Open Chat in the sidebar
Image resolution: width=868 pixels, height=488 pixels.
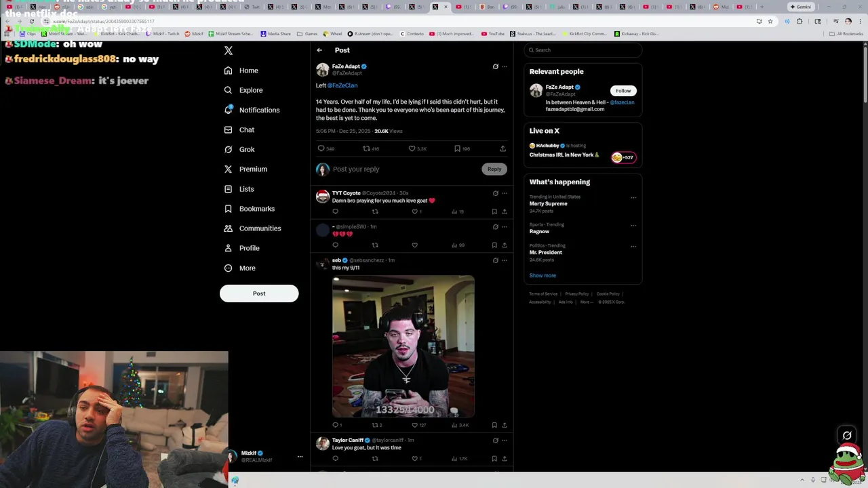click(239, 129)
